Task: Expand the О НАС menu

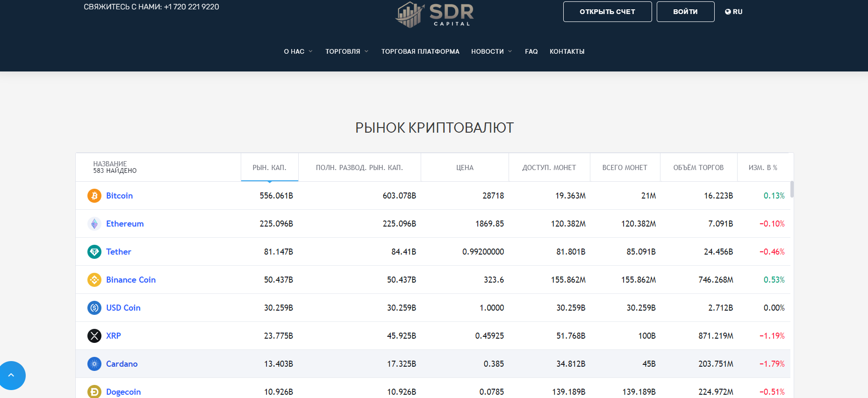Action: coord(298,51)
